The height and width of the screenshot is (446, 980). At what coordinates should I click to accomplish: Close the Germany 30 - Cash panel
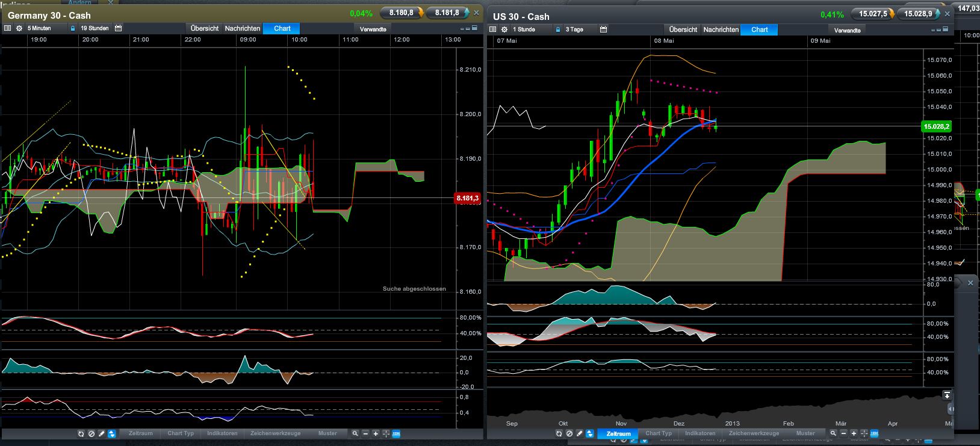[x=477, y=13]
